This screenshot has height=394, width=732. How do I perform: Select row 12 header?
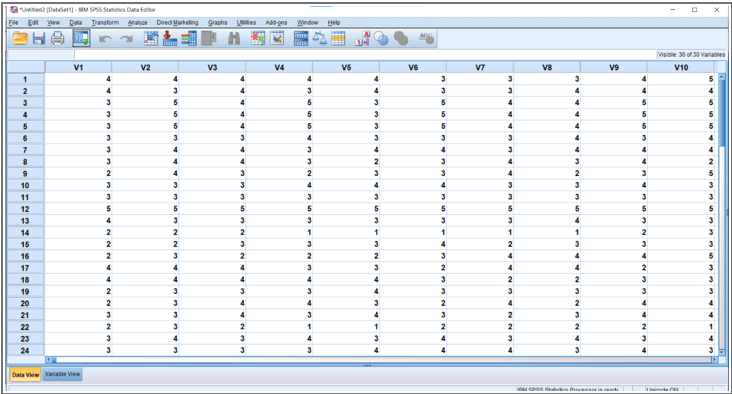(x=25, y=209)
